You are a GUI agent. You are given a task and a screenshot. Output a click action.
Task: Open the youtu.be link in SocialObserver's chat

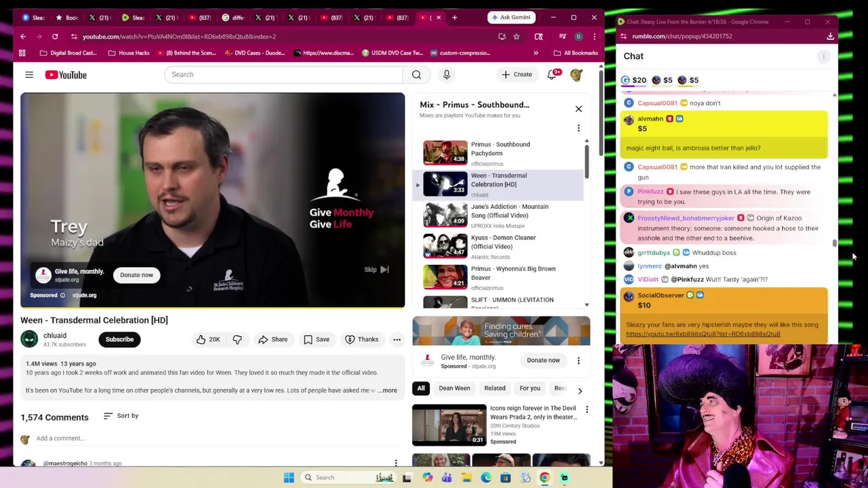tap(703, 334)
